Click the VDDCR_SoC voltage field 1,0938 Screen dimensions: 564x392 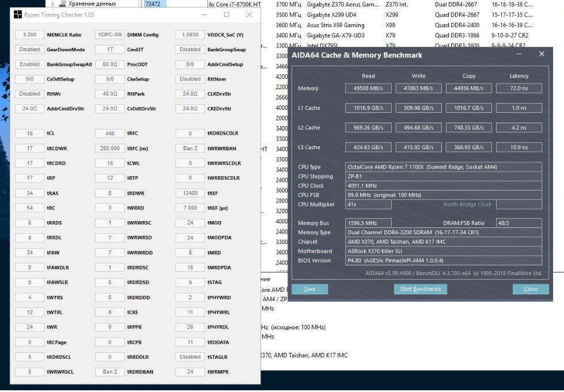tap(190, 35)
